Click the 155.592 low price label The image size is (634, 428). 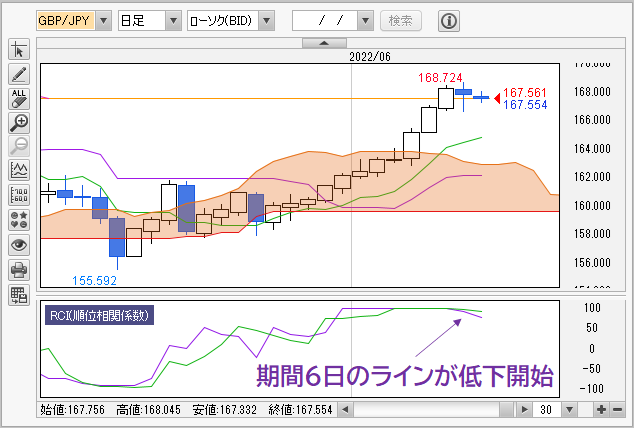click(x=94, y=280)
